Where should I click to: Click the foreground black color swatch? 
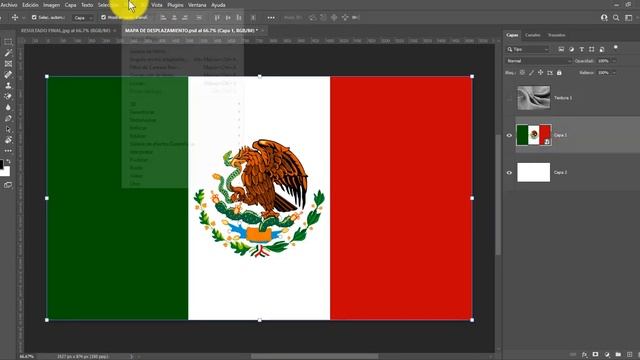pos(1,164)
